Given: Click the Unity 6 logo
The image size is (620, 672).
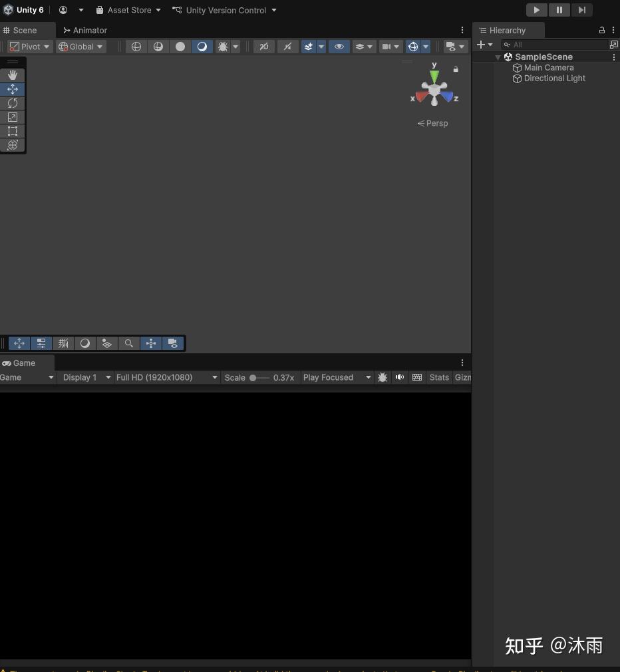Looking at the screenshot, I should click(x=8, y=10).
